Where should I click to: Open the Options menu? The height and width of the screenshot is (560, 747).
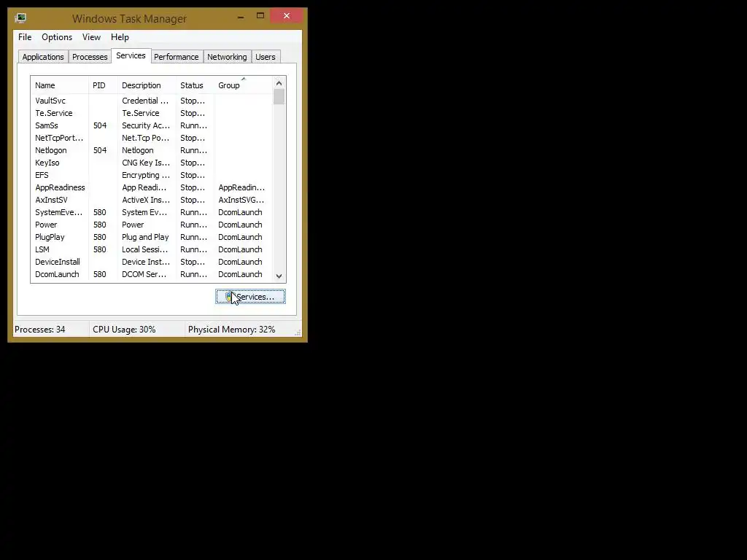click(x=57, y=37)
